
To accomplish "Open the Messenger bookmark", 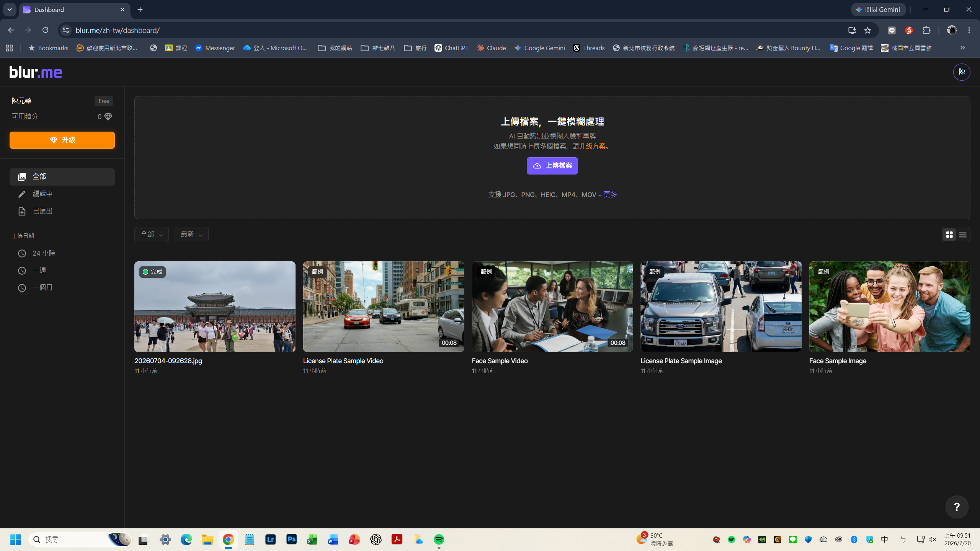I will 215,48.
